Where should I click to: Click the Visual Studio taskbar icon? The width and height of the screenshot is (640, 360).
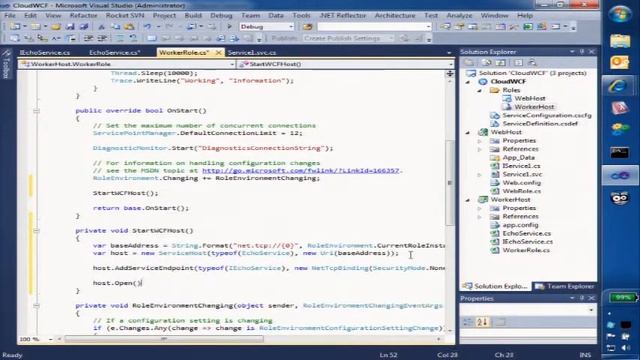[620, 176]
